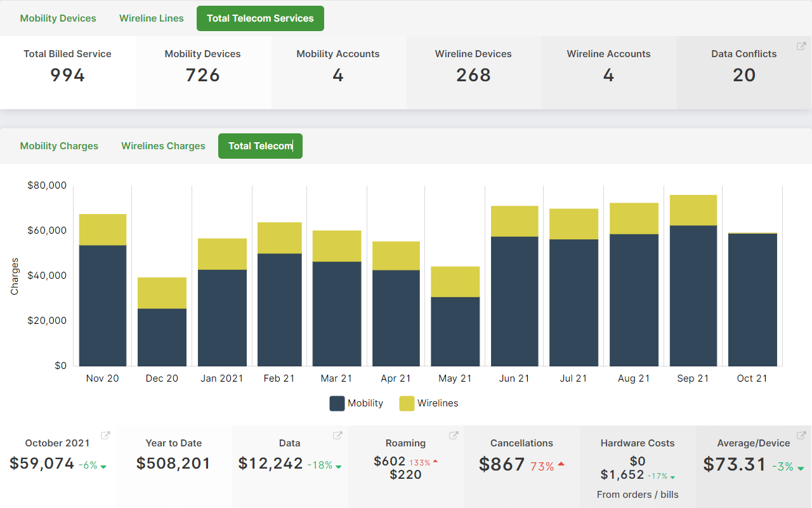This screenshot has width=812, height=508.
Task: Open the Mobility Charges tab
Action: tap(59, 146)
